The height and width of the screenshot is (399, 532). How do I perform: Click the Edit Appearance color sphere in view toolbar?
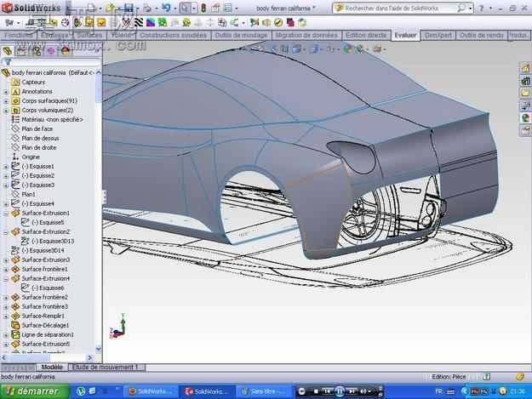[x=347, y=48]
